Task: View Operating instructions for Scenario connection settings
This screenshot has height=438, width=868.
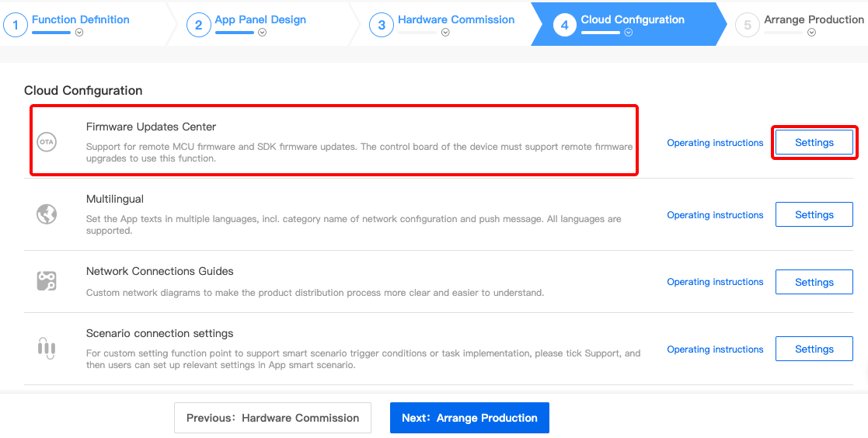Action: [715, 349]
